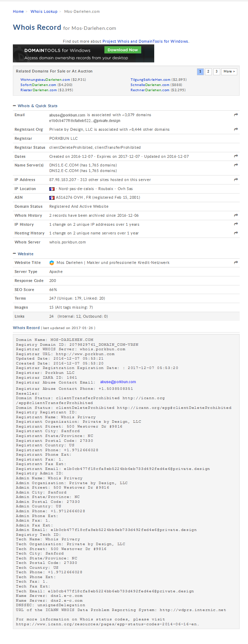Click 'Domain Name: MOS-DARLEHEN.COM' raw record line
The height and width of the screenshot is (644, 248).
point(55,340)
